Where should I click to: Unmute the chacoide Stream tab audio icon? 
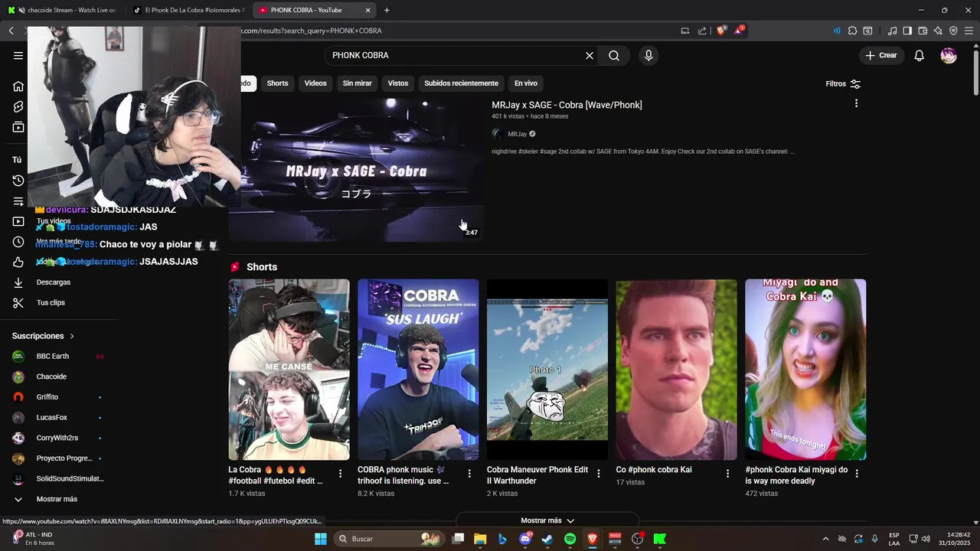21,10
